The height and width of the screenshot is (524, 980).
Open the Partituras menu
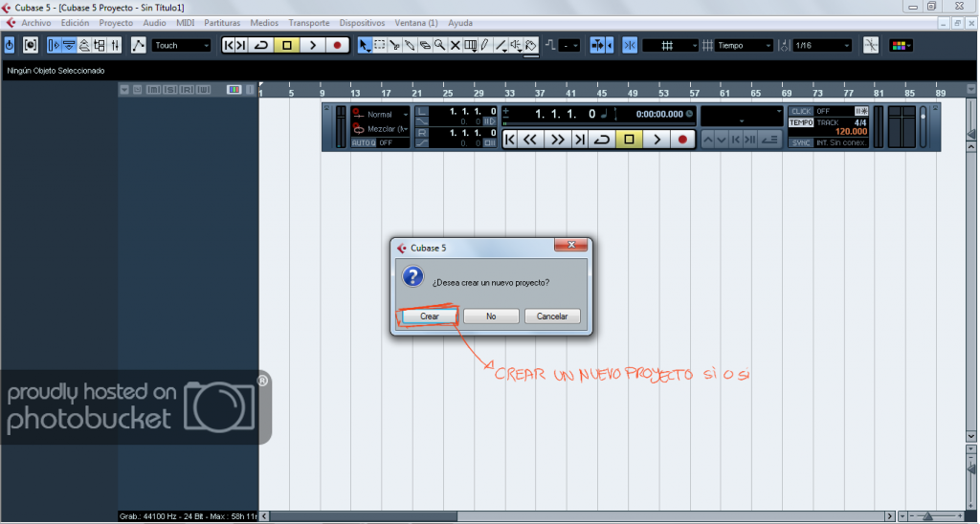[x=222, y=23]
